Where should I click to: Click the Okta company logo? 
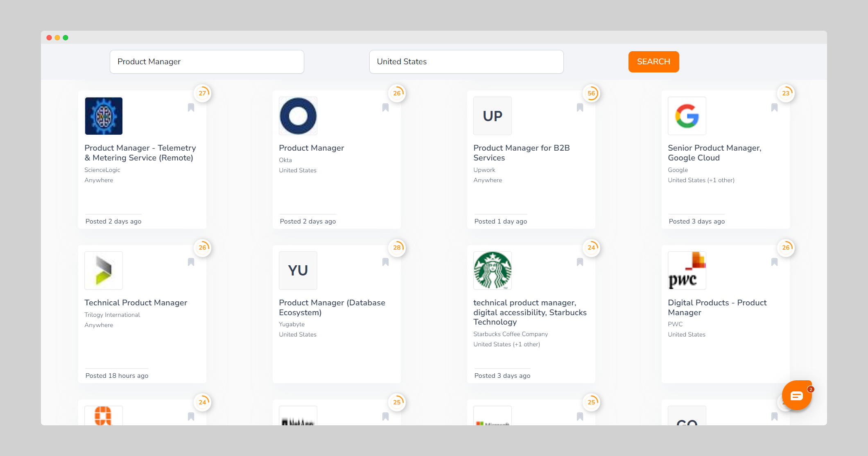(298, 116)
